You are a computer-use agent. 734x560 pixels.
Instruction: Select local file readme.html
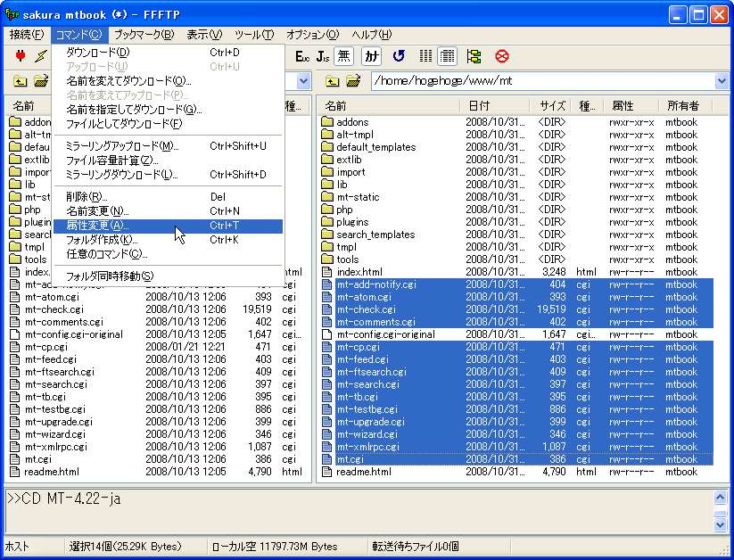[52, 472]
